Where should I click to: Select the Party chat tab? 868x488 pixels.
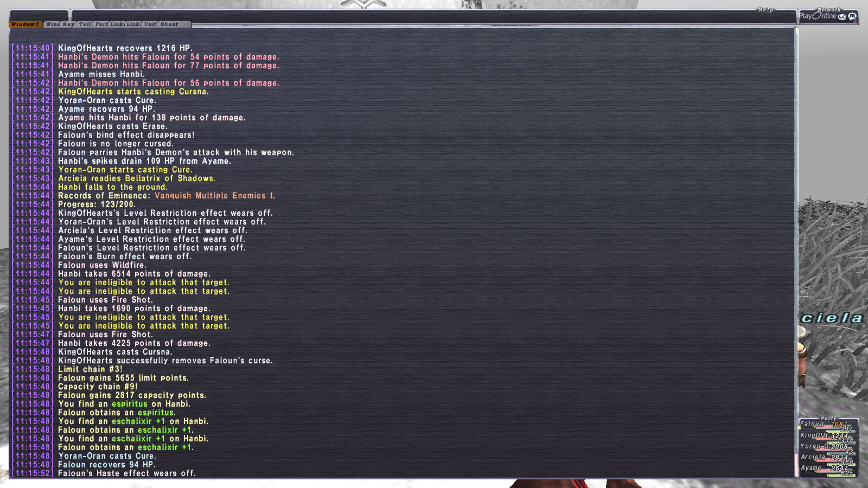101,24
